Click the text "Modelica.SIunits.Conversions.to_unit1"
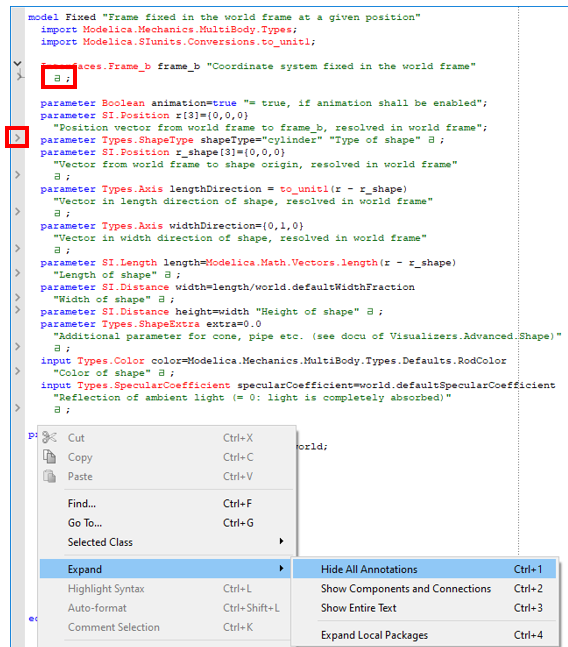 [196, 42]
